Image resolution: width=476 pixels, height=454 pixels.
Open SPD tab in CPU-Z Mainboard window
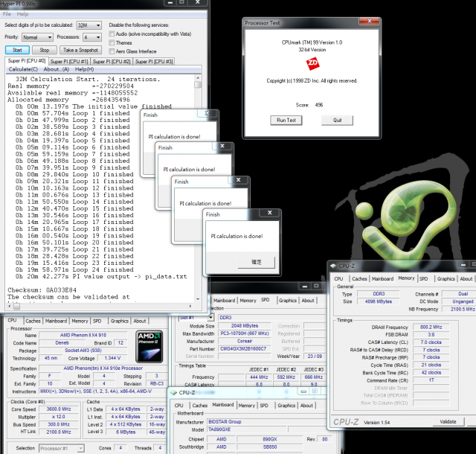point(264,406)
